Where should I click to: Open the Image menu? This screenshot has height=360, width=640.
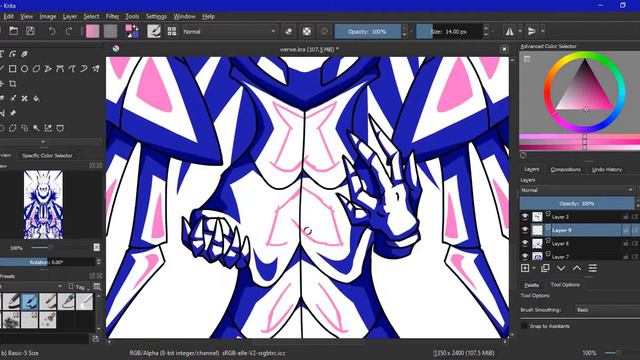[48, 16]
